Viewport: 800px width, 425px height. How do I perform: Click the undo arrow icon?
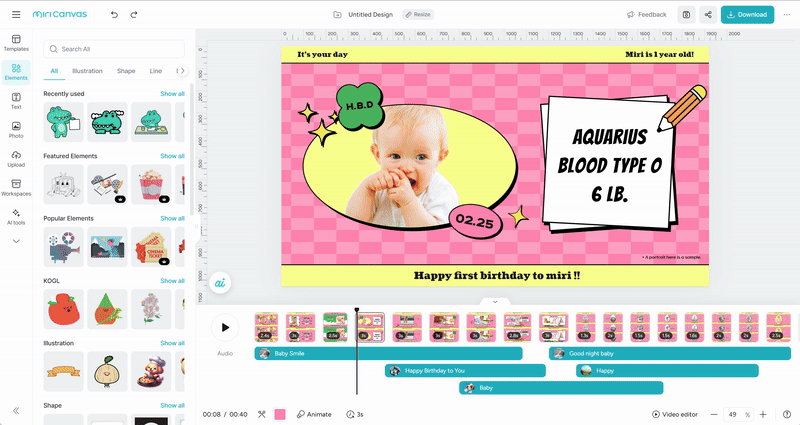[x=114, y=15]
